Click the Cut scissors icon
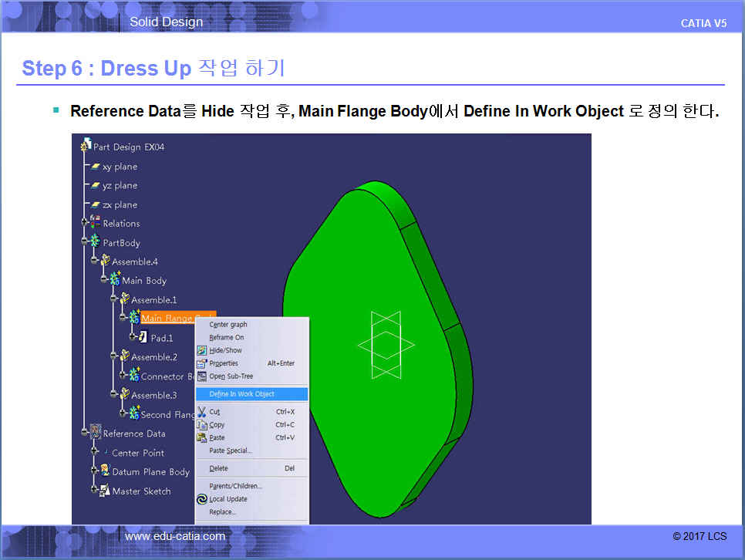Screen dimensions: 745x560 202,412
